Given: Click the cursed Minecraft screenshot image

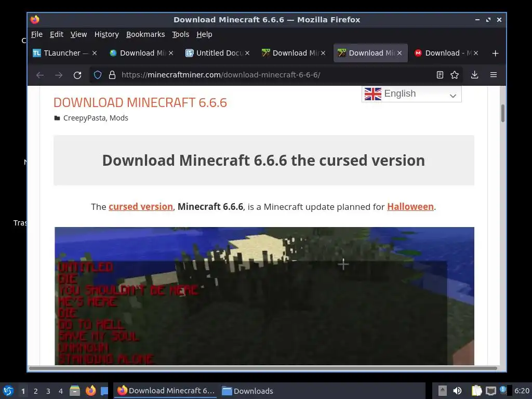Looking at the screenshot, I should (x=264, y=296).
